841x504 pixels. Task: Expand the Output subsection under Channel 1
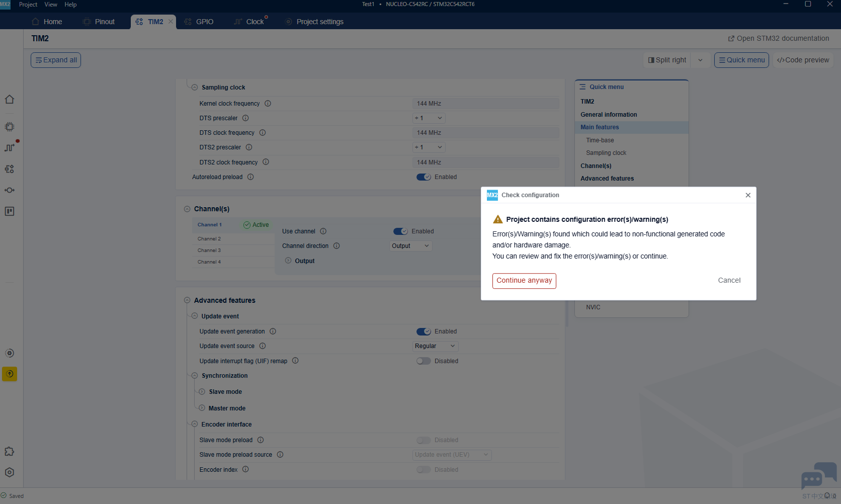288,261
